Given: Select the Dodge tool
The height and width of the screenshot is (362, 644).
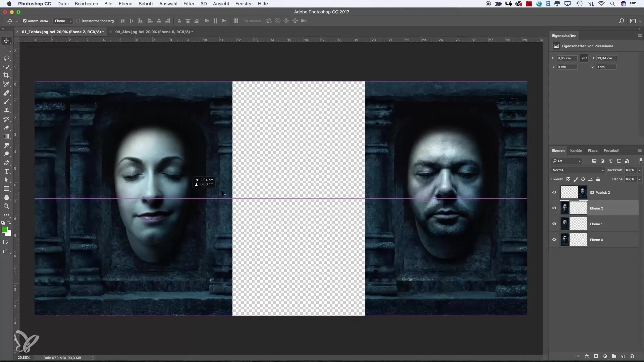Looking at the screenshot, I should click(6, 154).
